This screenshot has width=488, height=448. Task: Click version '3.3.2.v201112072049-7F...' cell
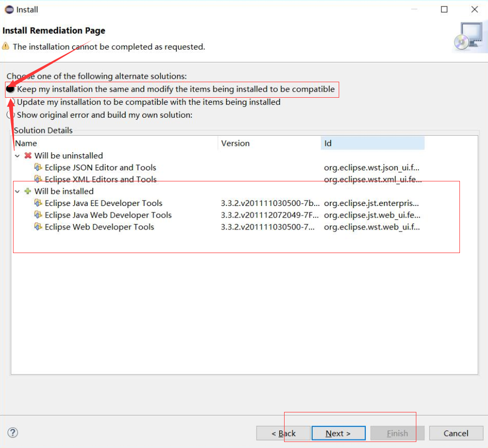[270, 215]
